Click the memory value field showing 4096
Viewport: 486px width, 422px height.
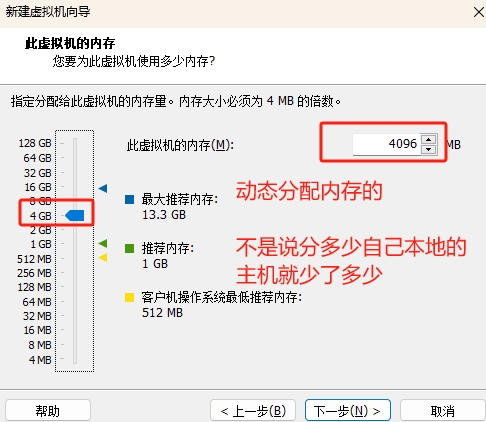click(x=386, y=144)
